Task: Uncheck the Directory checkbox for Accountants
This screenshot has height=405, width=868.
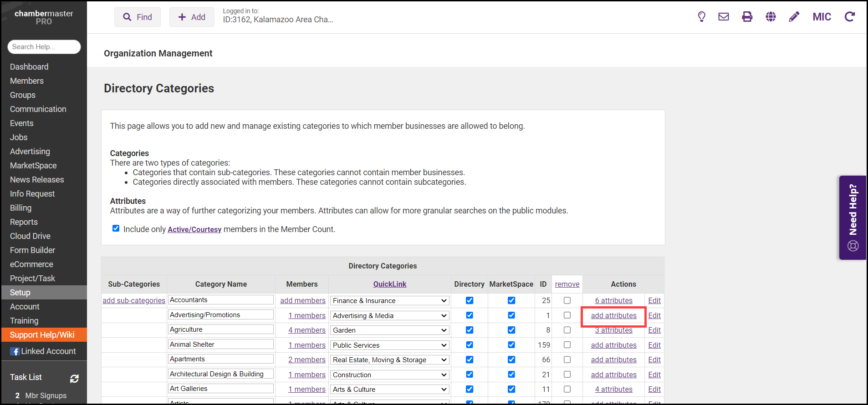Action: 470,300
